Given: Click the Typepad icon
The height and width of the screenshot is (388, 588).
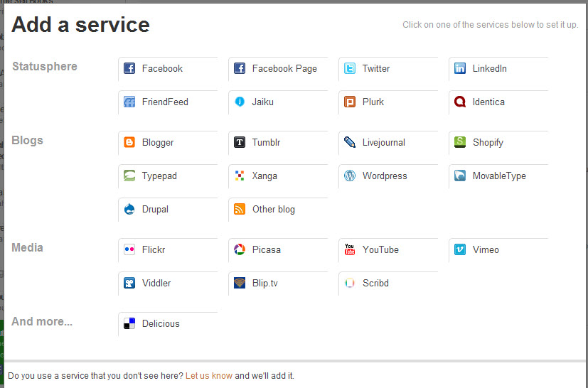Looking at the screenshot, I should tap(129, 176).
